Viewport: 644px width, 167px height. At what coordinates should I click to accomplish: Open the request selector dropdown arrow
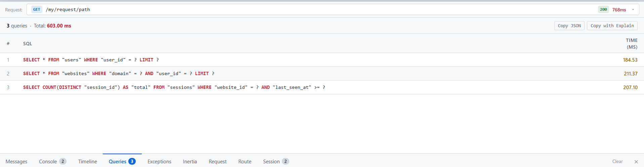click(x=633, y=9)
